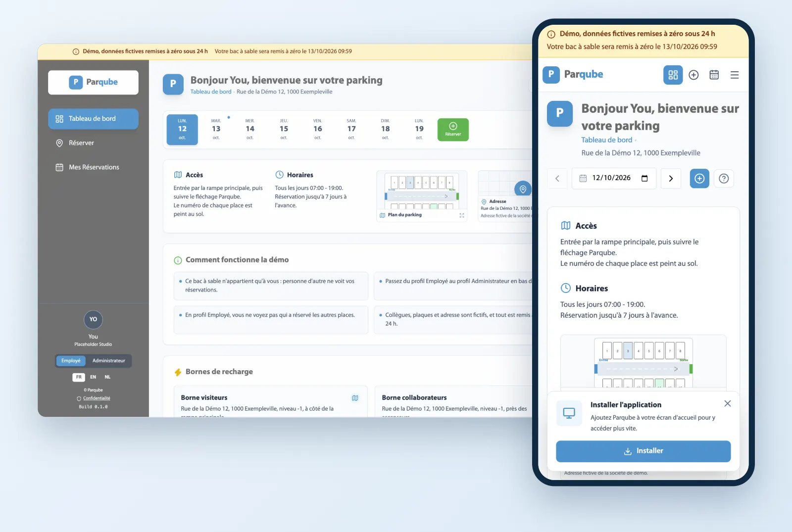
Task: Select Dim. 18 oct. day
Action: tap(385, 129)
